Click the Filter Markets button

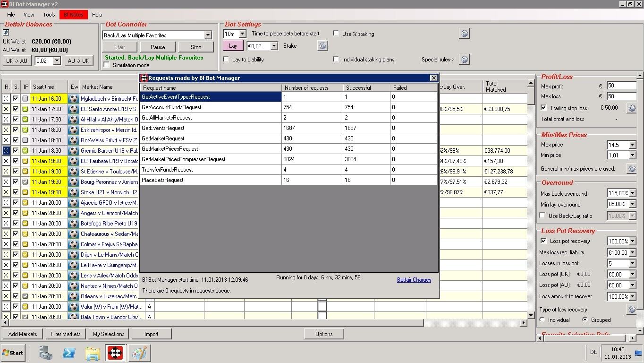(x=65, y=334)
